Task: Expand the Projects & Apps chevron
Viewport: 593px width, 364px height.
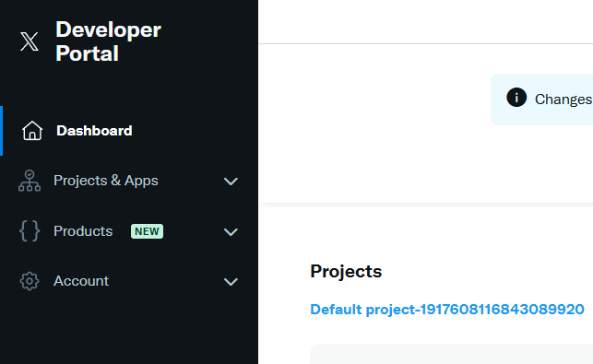Action: click(231, 182)
